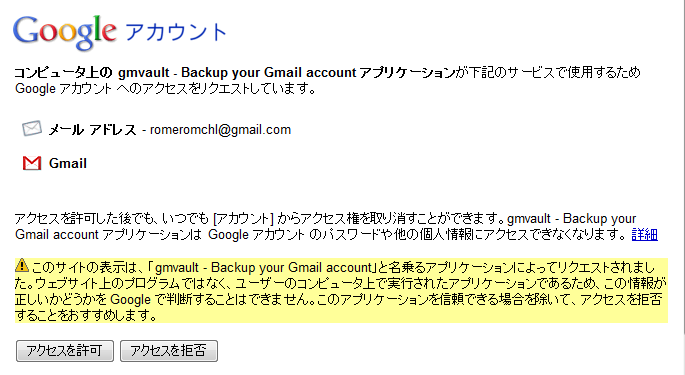Click the bold メール アドレス label

coord(92,130)
